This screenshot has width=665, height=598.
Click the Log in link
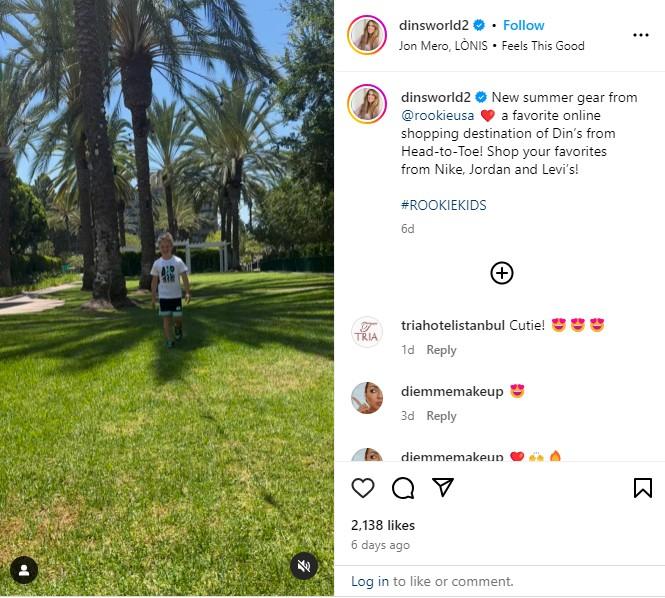369,581
